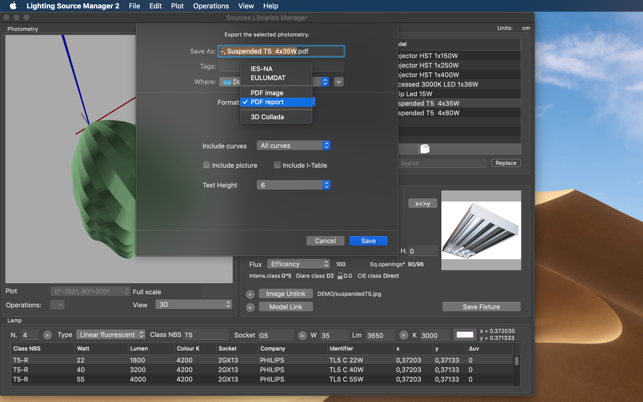Click the arrow button before the K field
Viewport: 643px width, 402px height.
point(404,335)
